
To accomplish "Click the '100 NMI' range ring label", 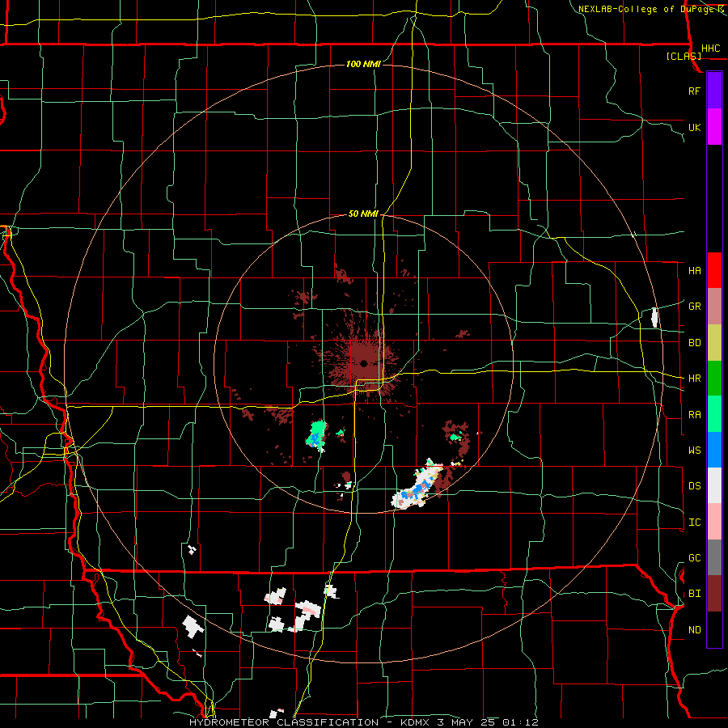I will [x=363, y=64].
